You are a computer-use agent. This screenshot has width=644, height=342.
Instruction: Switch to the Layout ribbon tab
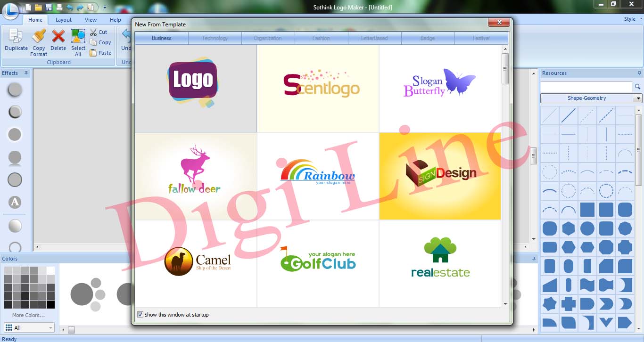pos(64,20)
